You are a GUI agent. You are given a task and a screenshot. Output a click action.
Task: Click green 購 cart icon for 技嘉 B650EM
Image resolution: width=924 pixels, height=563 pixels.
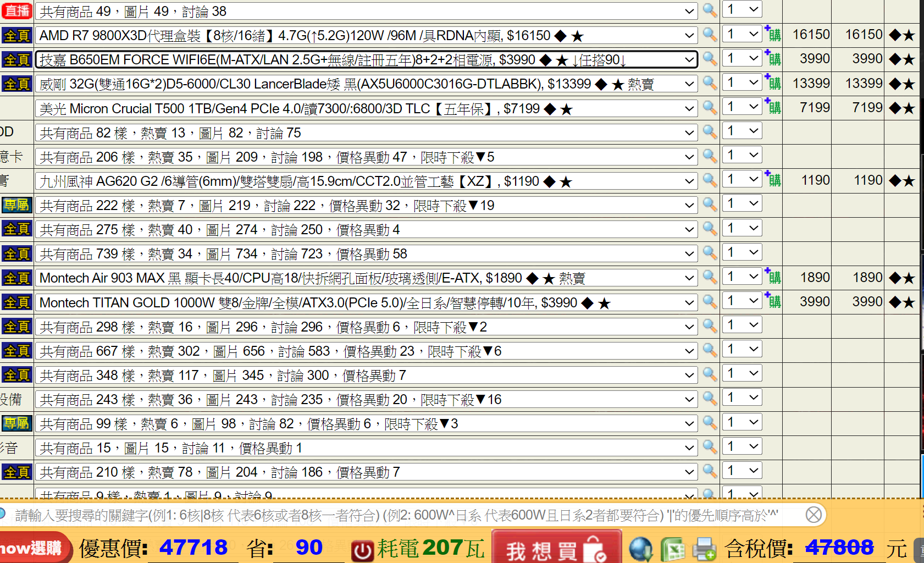[x=773, y=58]
